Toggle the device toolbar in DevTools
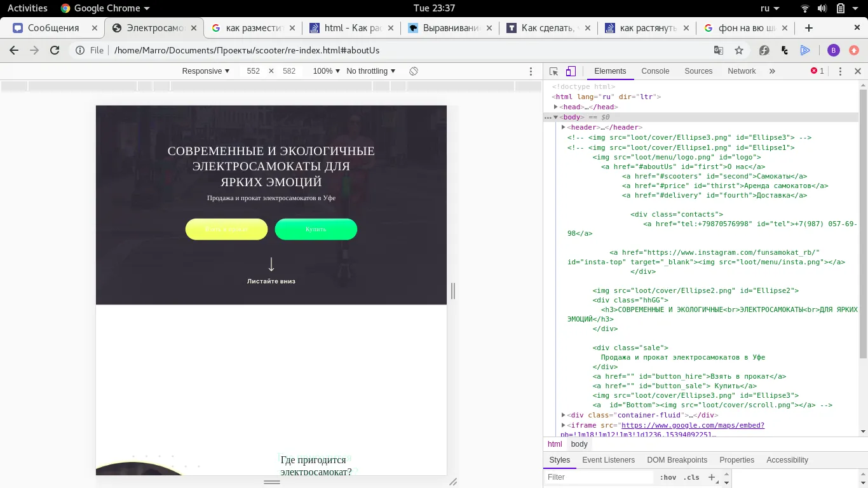Screen dimensions: 868x488 point(571,71)
